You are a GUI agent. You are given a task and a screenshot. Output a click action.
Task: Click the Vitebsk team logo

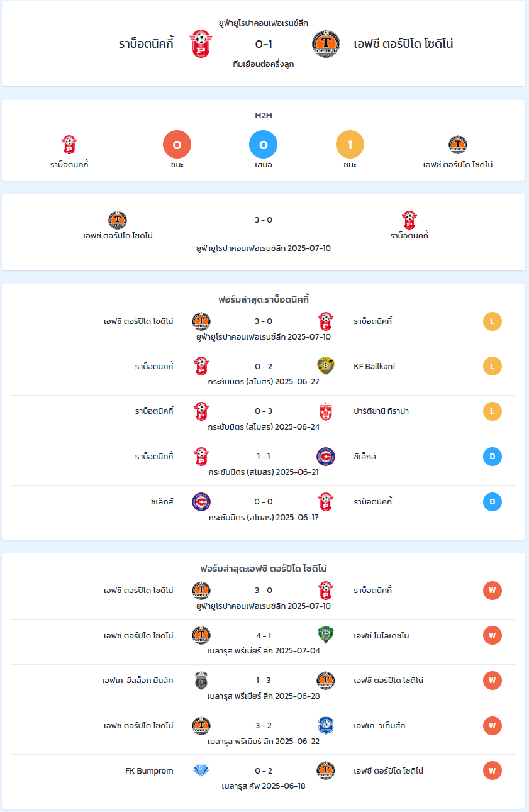(326, 726)
